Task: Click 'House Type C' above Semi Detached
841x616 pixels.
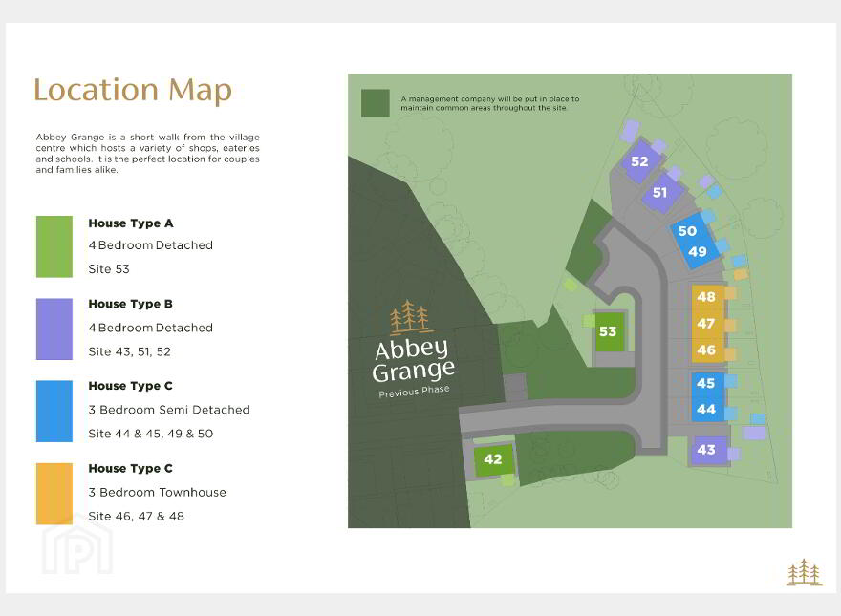Action: point(130,386)
